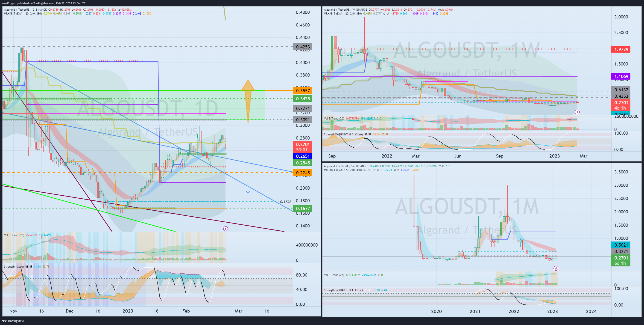Select the orange up arrow drawing on daily chart
Screen dimensions: 644x325
click(x=248, y=101)
